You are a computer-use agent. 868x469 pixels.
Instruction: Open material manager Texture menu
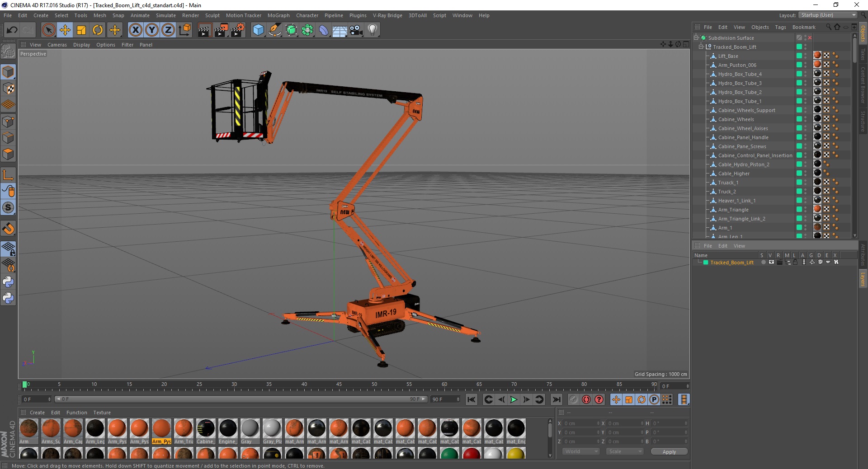pyautogui.click(x=102, y=413)
